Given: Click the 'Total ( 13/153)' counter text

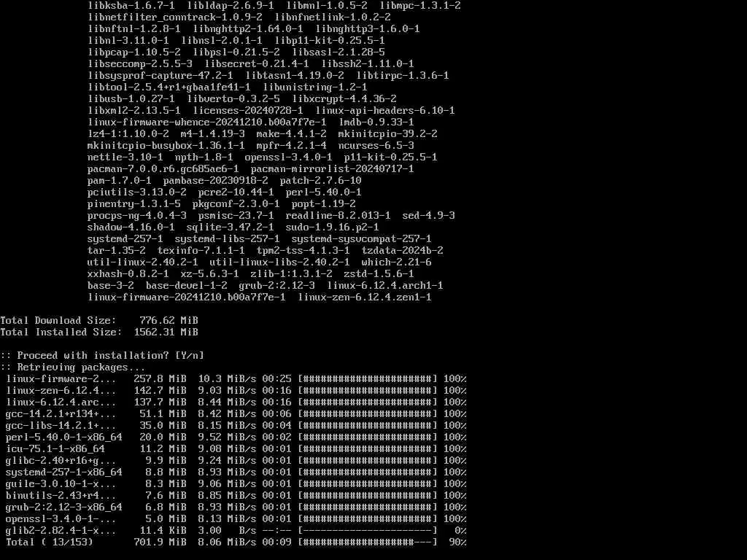Looking at the screenshot, I should (50, 542).
